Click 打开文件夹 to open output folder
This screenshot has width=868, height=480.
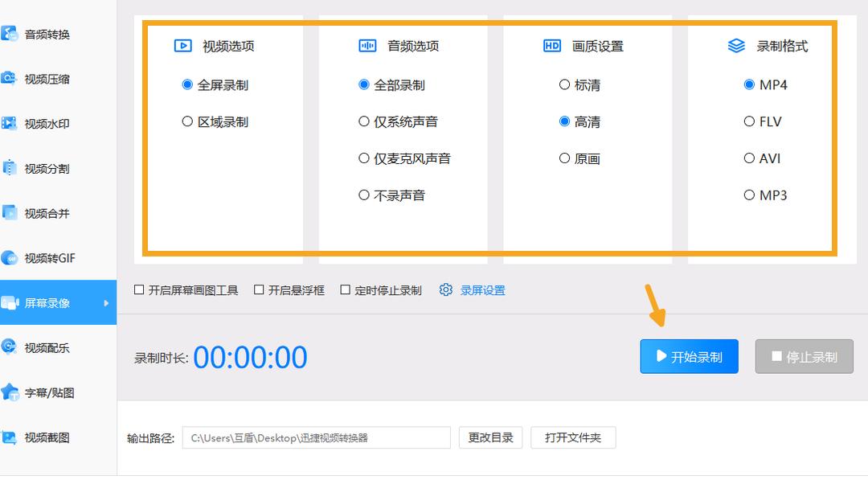pyautogui.click(x=573, y=437)
